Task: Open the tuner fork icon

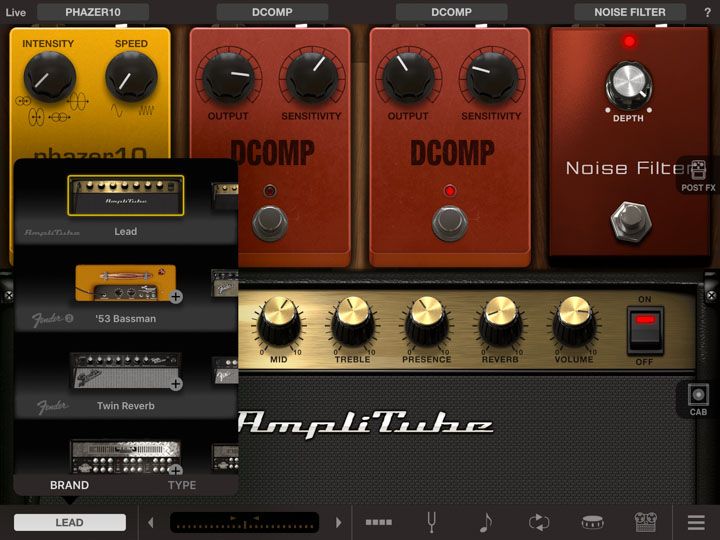Action: click(x=431, y=522)
